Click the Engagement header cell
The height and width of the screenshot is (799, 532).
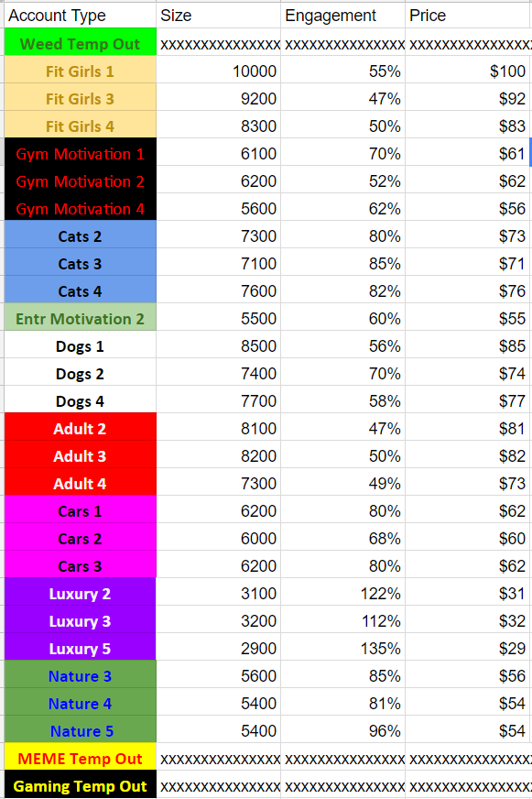(x=343, y=16)
